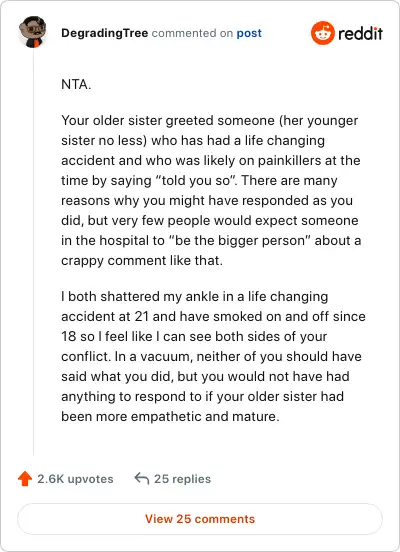The width and height of the screenshot is (400, 552).
Task: Click the paragraph about shattered ankle
Action: [x=213, y=356]
